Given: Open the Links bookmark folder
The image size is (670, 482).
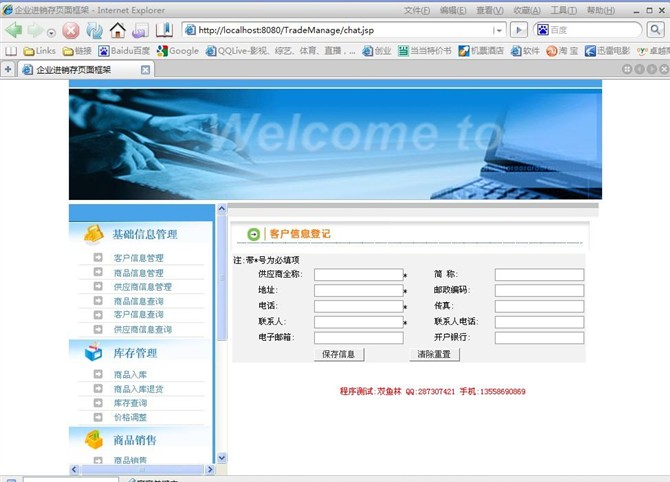Looking at the screenshot, I should tap(40, 51).
